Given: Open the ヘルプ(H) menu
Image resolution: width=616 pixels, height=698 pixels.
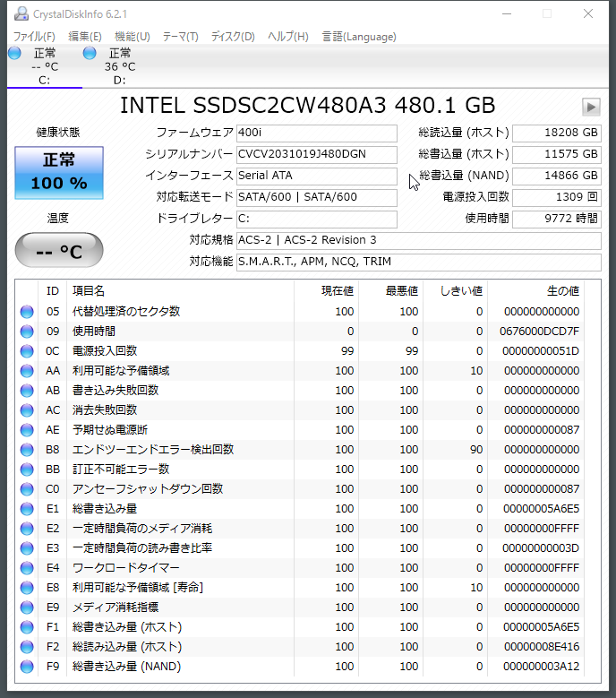Looking at the screenshot, I should point(288,37).
